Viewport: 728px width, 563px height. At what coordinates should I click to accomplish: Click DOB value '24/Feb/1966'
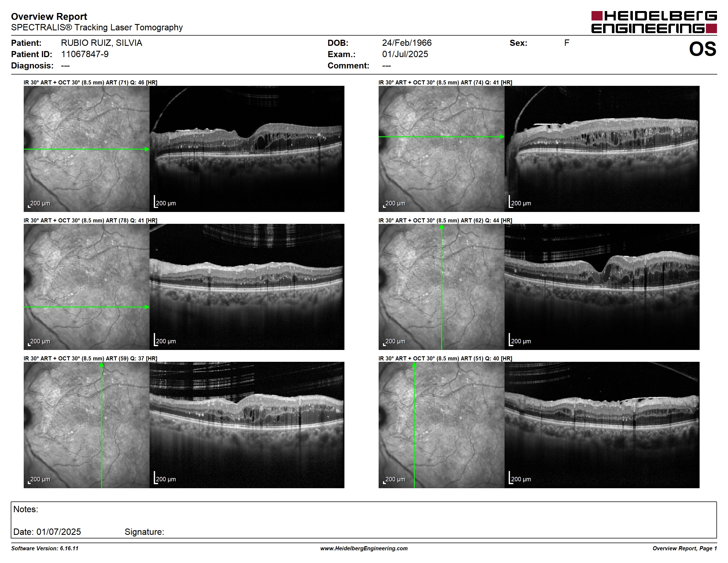point(407,43)
